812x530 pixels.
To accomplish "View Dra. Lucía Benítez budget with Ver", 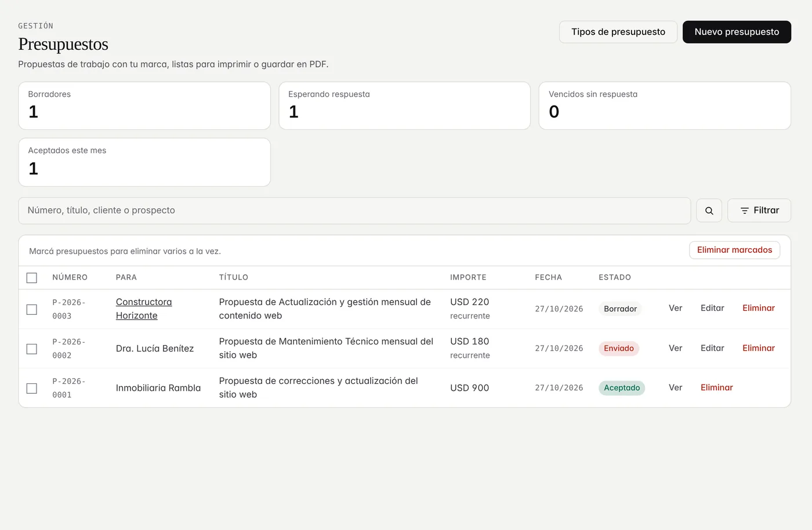I will (x=675, y=348).
